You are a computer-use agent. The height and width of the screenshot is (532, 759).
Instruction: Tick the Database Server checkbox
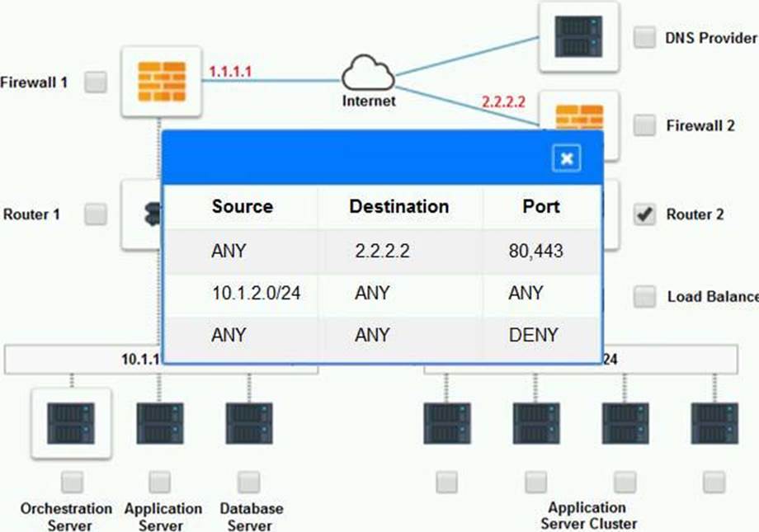pos(249,482)
